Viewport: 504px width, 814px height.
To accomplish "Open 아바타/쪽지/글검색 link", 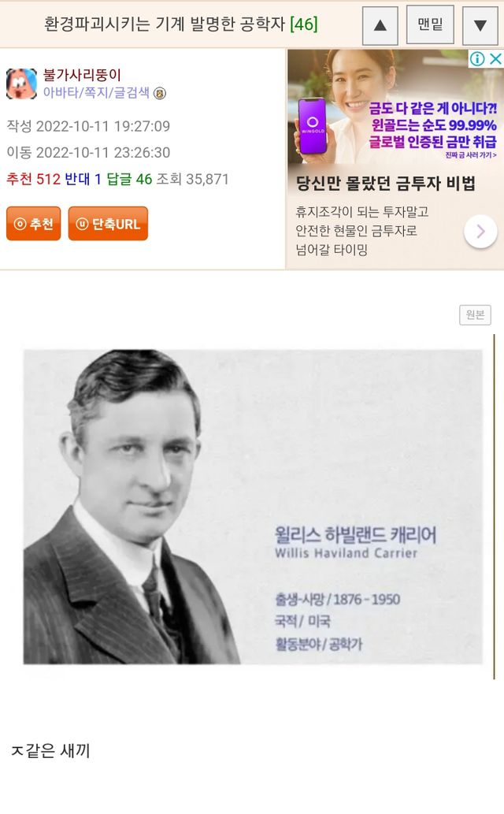I will click(x=96, y=92).
